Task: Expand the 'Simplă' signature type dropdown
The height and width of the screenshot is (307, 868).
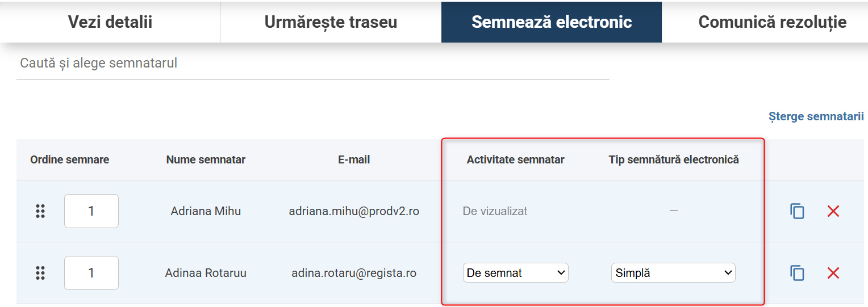Action: pyautogui.click(x=673, y=273)
